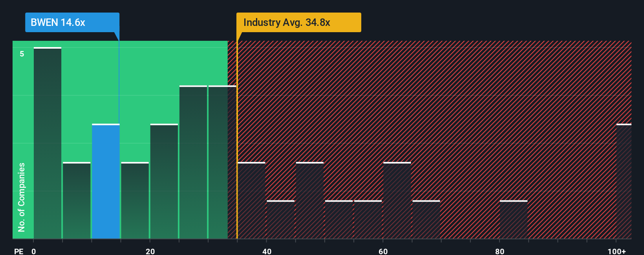
Task: Click the PE axis label 40
Action: coord(267,251)
